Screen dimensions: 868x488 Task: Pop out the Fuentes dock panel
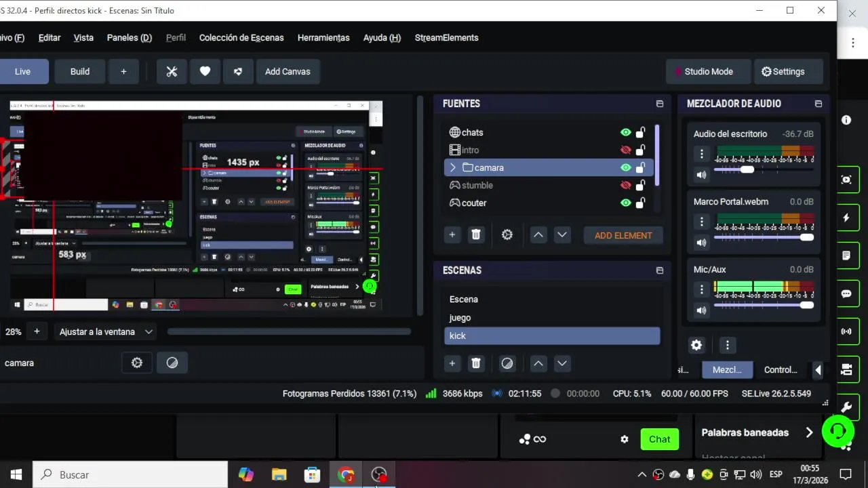pyautogui.click(x=660, y=104)
